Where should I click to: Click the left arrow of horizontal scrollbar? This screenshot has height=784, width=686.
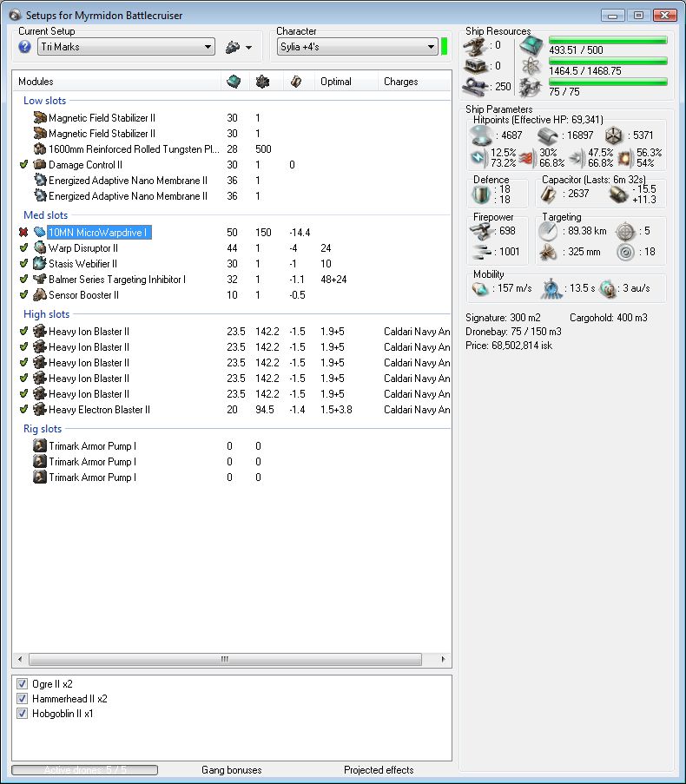[20, 659]
